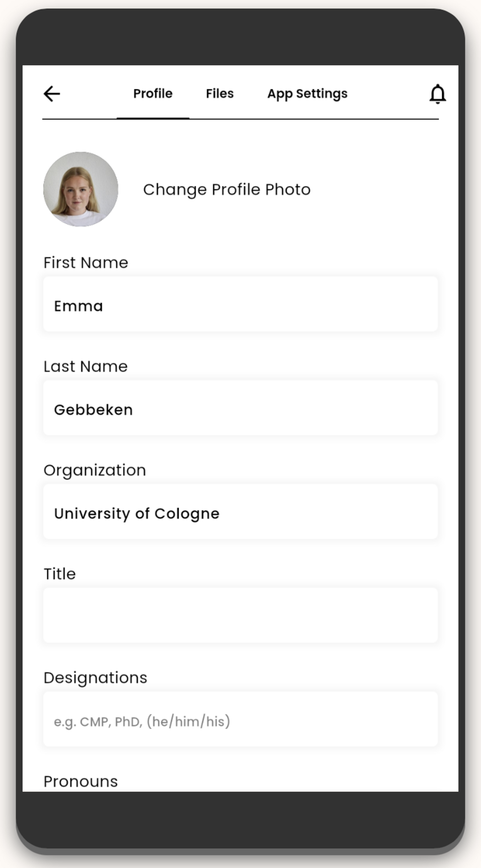The width and height of the screenshot is (481, 868).
Task: Click the empty Title input field
Action: (x=240, y=615)
